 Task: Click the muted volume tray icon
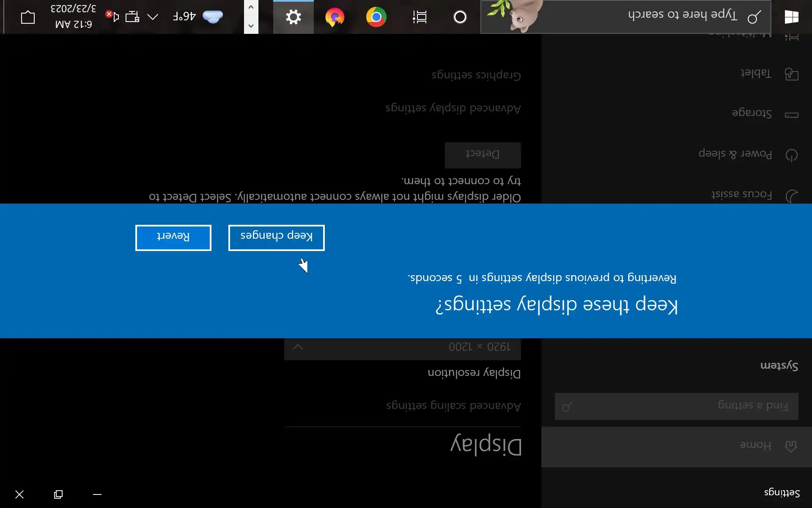[x=113, y=17]
